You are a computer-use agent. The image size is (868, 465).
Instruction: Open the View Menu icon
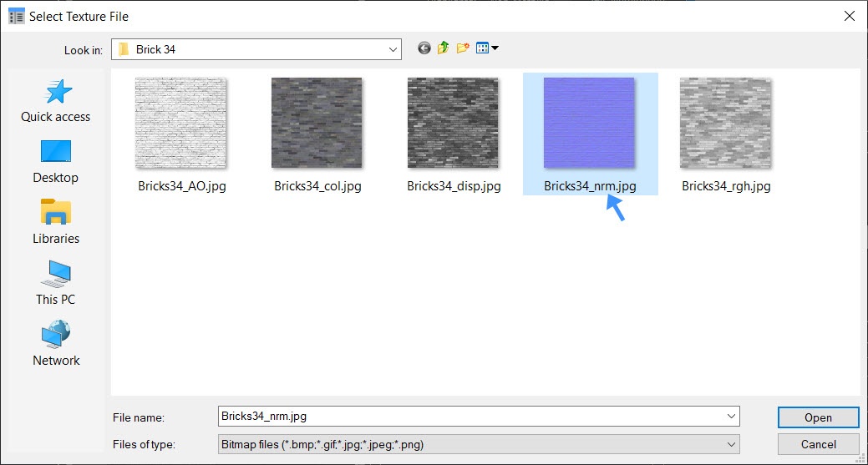[x=482, y=48]
